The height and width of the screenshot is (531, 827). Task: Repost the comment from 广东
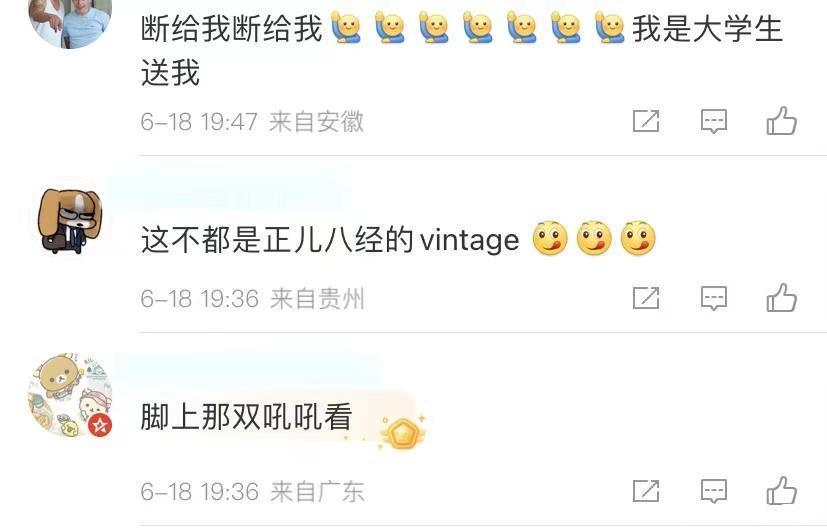646,491
